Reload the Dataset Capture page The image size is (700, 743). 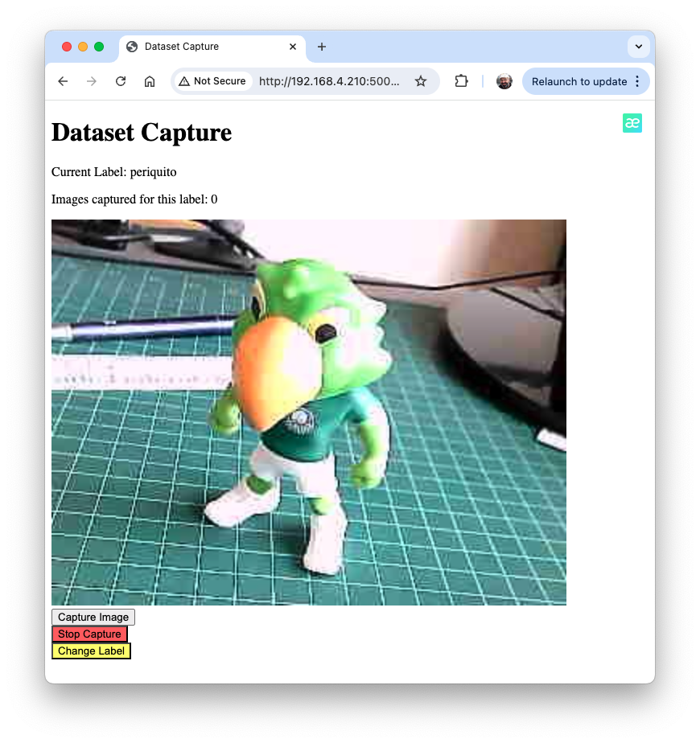pos(121,81)
